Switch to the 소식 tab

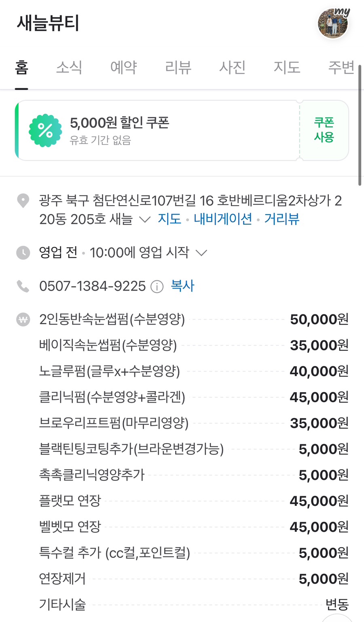69,67
